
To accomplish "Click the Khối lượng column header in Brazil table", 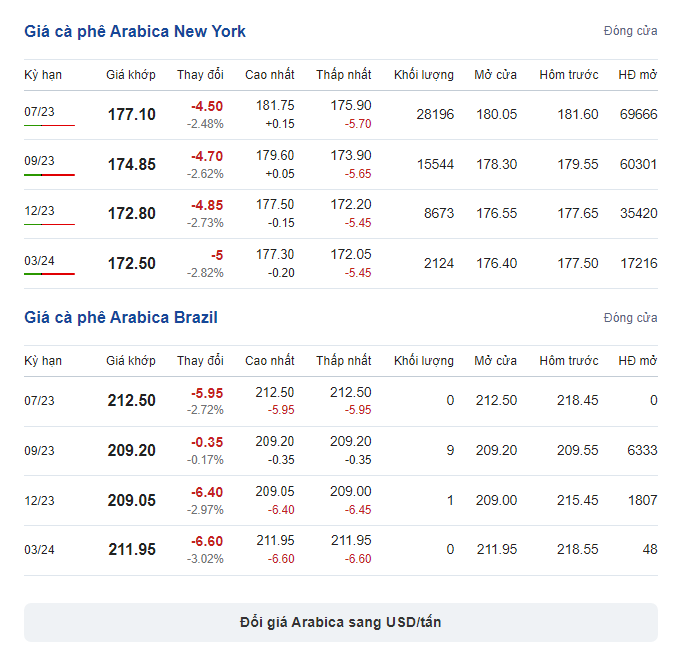I will coord(424,361).
